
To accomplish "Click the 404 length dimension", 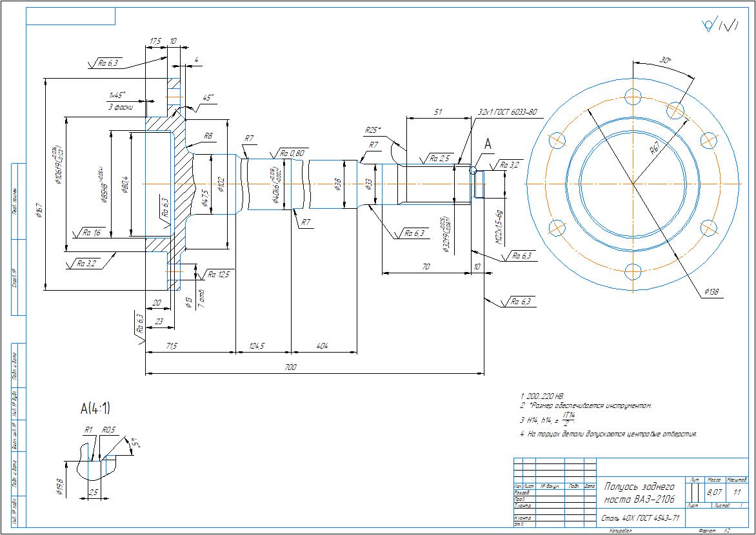I will [x=322, y=347].
